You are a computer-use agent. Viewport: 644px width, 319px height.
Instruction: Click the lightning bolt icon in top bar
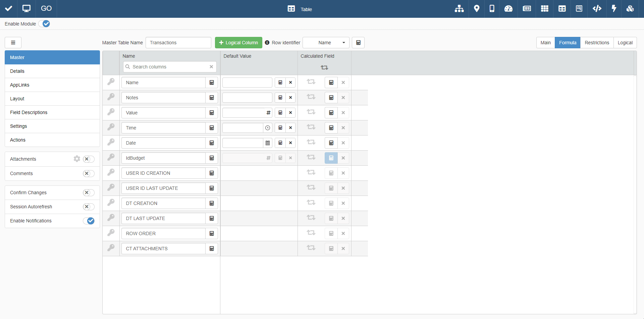(x=614, y=9)
